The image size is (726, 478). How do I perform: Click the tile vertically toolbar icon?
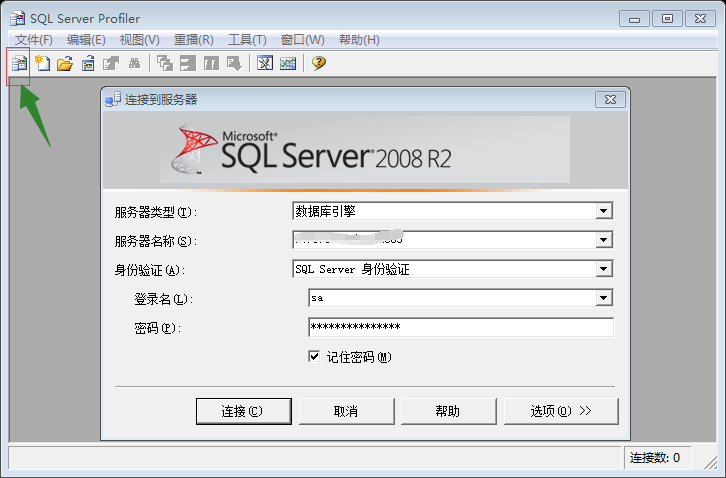(211, 63)
